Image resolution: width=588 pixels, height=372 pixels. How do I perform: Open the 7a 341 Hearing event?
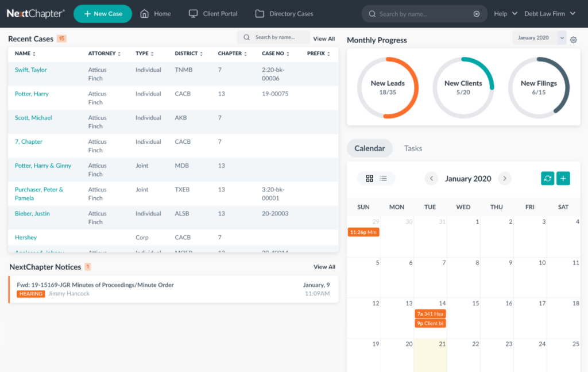pyautogui.click(x=430, y=314)
